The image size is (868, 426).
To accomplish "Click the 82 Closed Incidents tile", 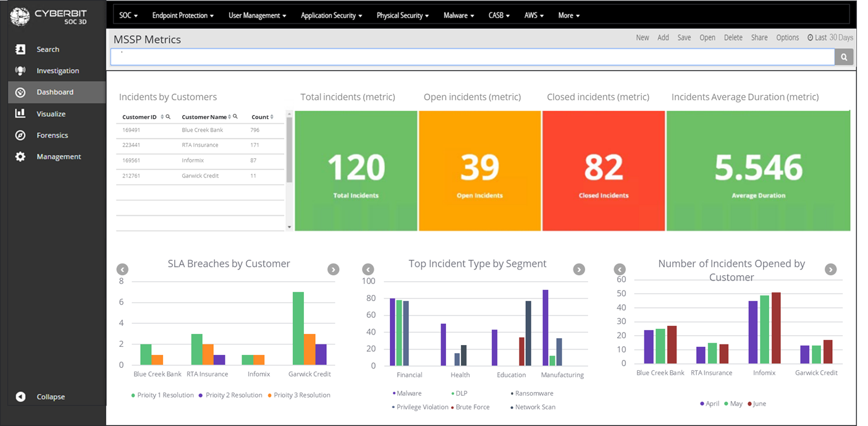I will tap(604, 171).
